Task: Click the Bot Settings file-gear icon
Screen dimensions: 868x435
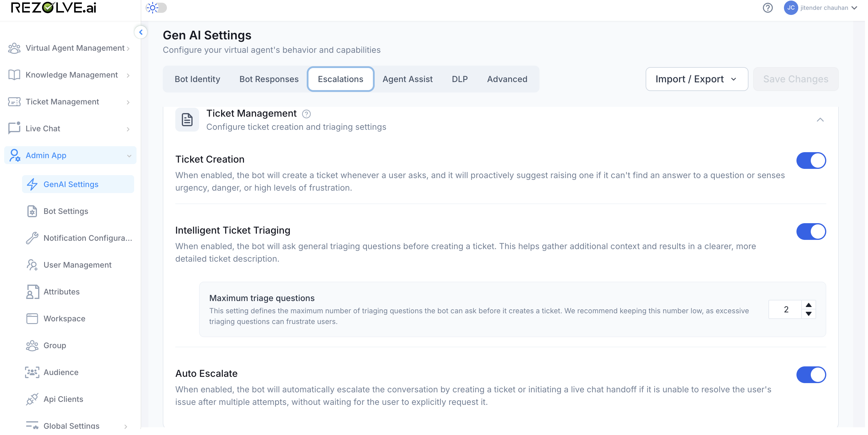Action: click(32, 212)
